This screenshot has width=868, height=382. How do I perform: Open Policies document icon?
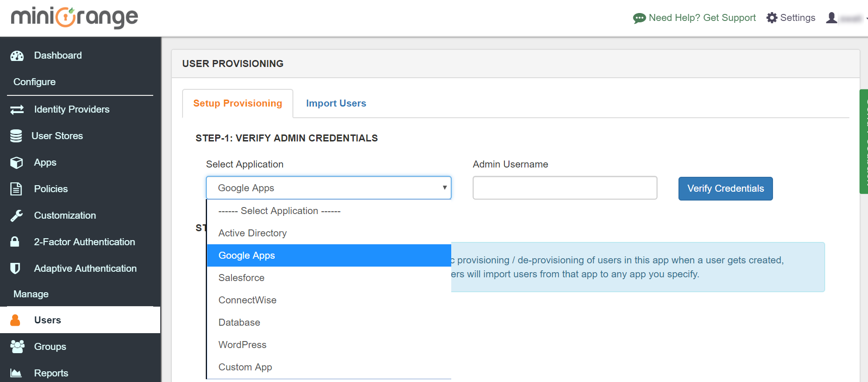pyautogui.click(x=16, y=189)
